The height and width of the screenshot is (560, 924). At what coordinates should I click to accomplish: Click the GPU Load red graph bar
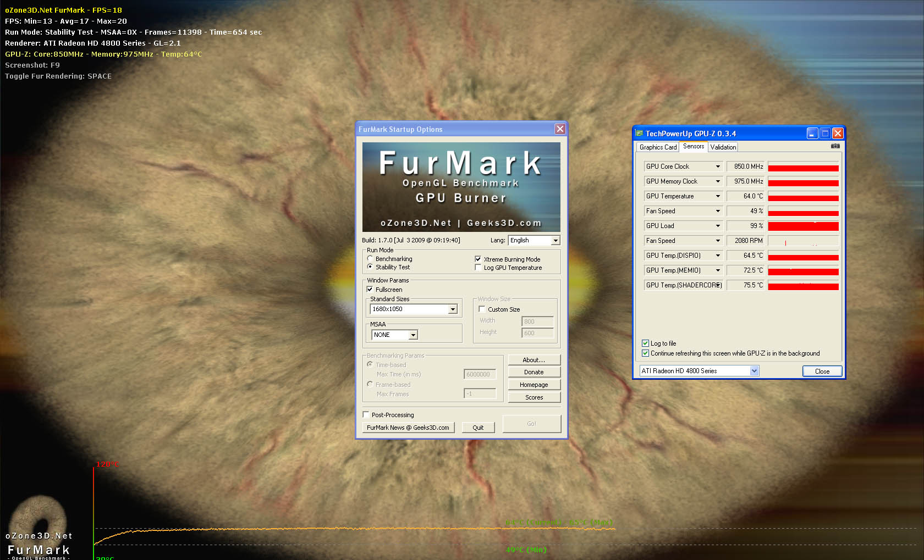[x=803, y=225]
